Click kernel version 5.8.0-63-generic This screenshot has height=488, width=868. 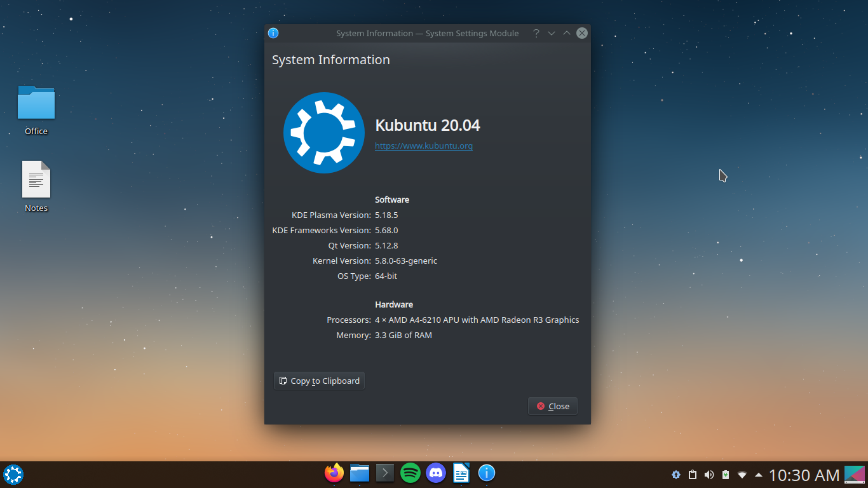(406, 261)
